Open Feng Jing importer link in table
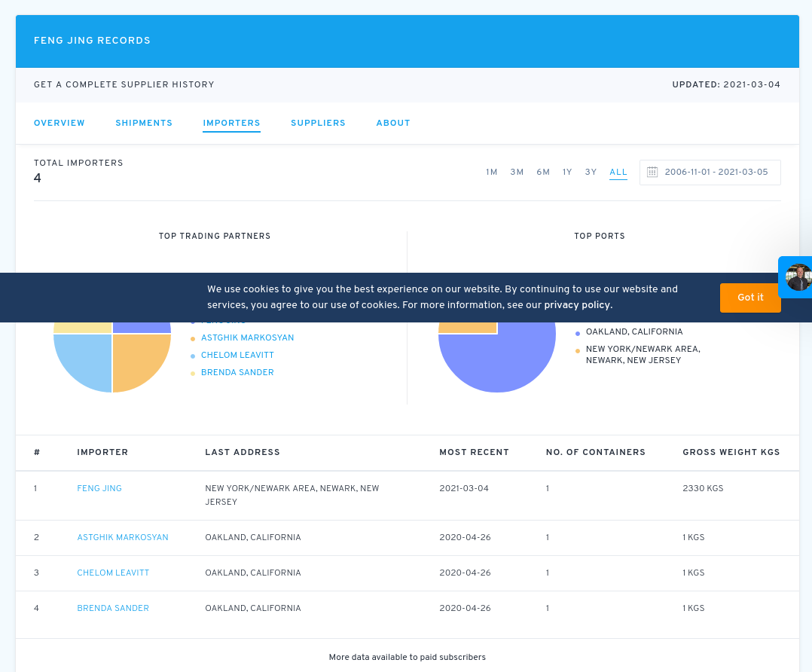This screenshot has width=812, height=672. 99,488
